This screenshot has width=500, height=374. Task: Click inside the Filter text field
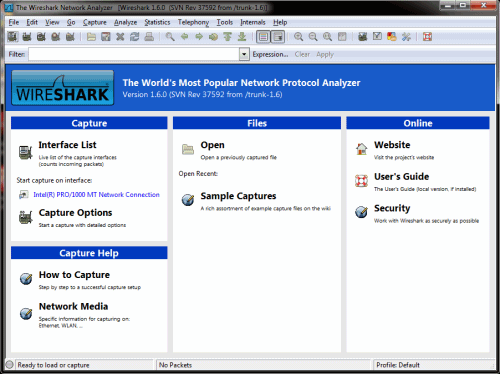(134, 54)
